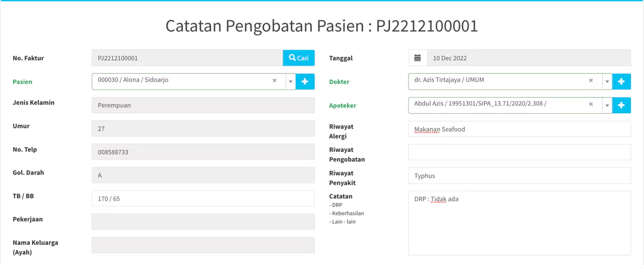The height and width of the screenshot is (265, 644).
Task: Click the Pekerjaan field
Action: [203, 222]
